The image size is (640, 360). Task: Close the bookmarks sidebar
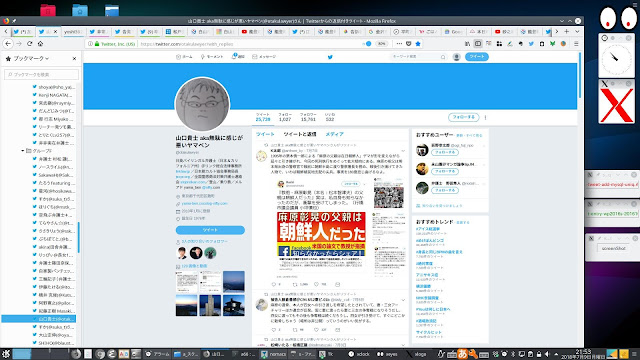tap(74, 59)
